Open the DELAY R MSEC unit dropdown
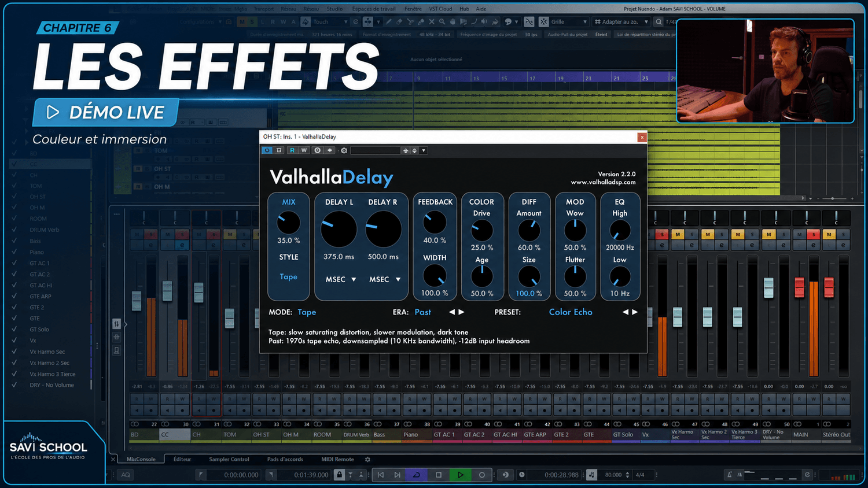Image resolution: width=868 pixels, height=488 pixels. (x=385, y=279)
